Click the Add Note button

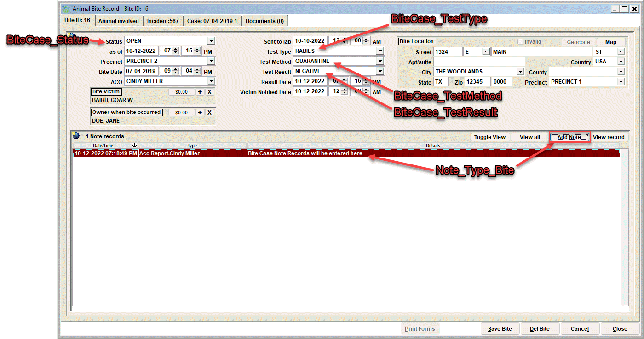[569, 137]
